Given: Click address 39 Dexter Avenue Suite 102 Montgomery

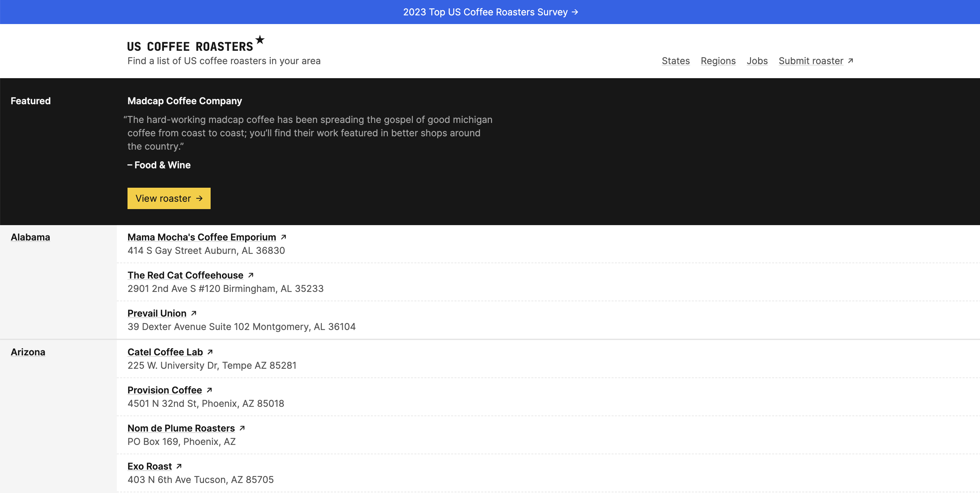Looking at the screenshot, I should pyautogui.click(x=242, y=327).
